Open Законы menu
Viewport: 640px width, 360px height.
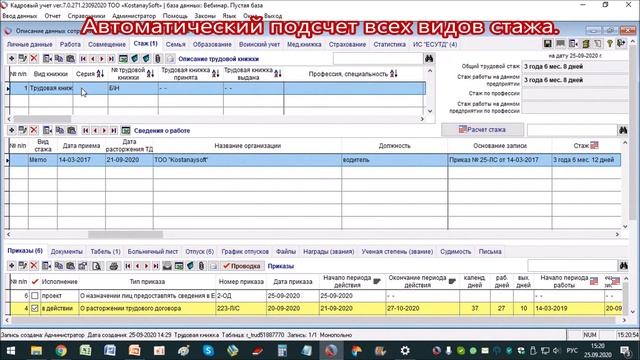[205, 16]
